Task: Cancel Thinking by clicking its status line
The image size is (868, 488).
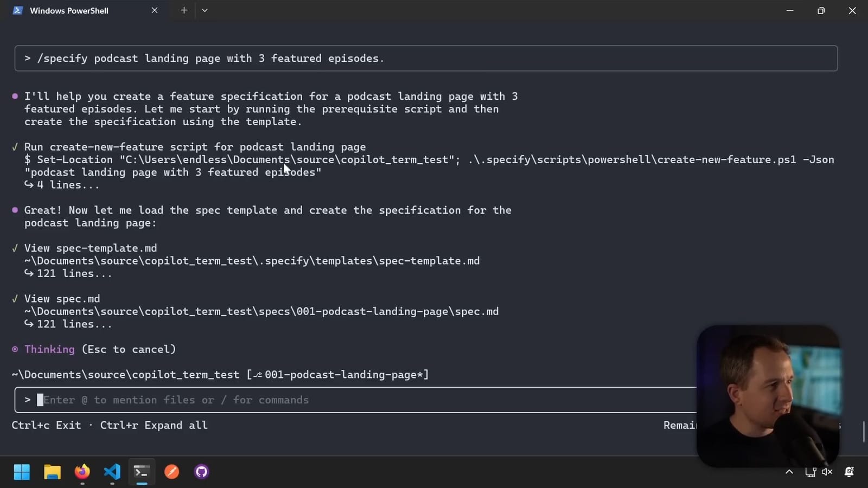Action: [49, 349]
